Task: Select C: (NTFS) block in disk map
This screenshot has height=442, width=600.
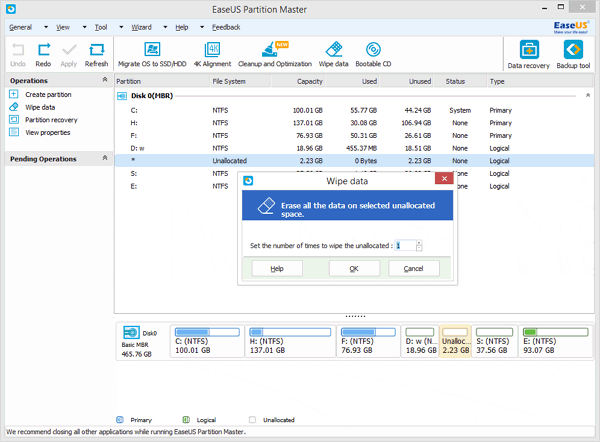Action: [x=207, y=341]
